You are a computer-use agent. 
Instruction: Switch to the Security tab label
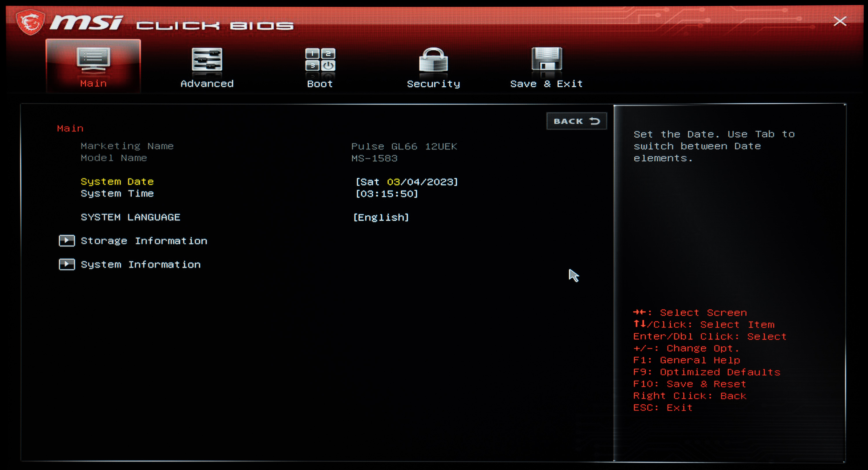click(433, 84)
